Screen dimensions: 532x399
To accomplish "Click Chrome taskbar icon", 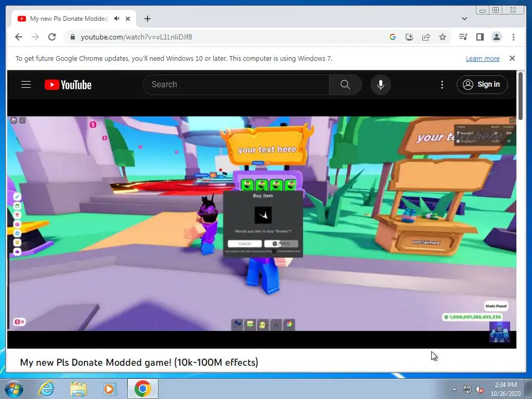I will tap(142, 389).
